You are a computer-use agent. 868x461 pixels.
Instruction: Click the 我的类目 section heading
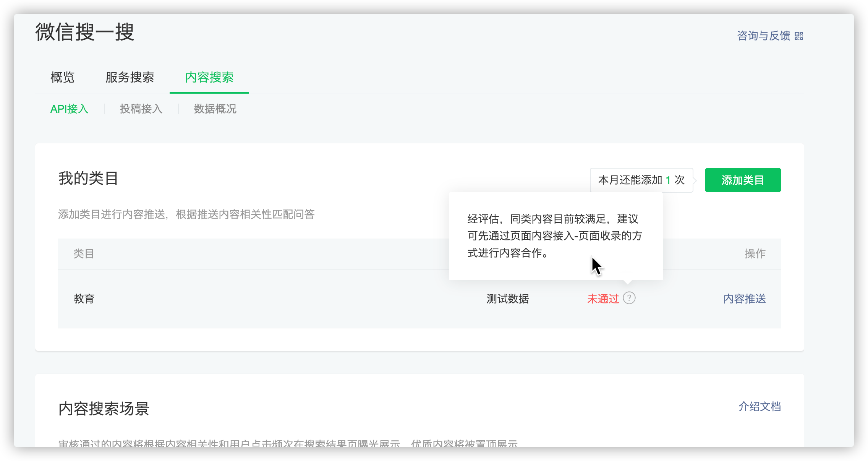point(88,178)
